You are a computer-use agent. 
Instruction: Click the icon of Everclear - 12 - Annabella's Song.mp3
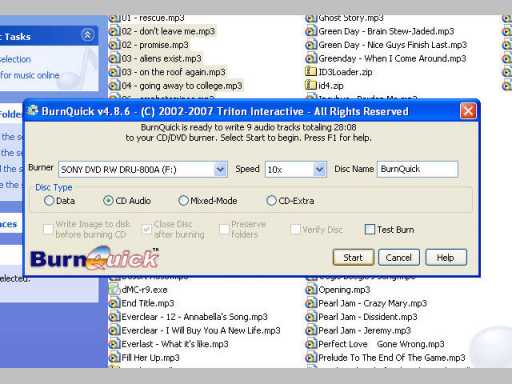pyautogui.click(x=114, y=317)
